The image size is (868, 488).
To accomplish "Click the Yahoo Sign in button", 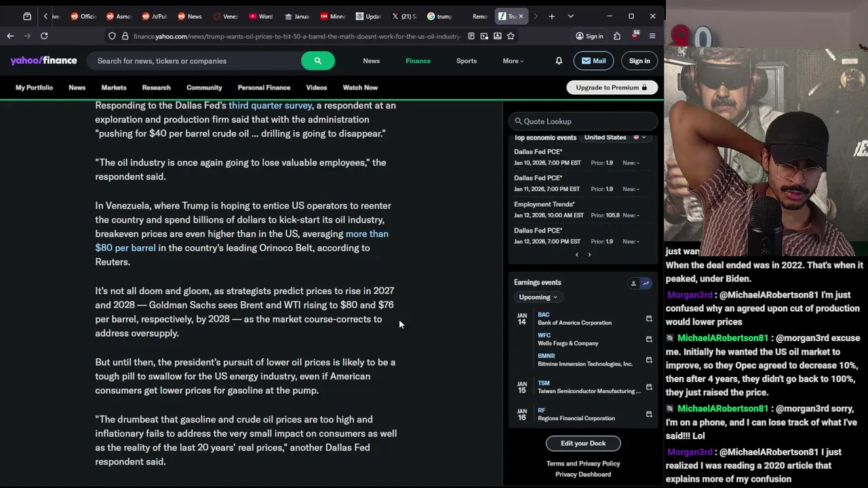I will coord(639,61).
